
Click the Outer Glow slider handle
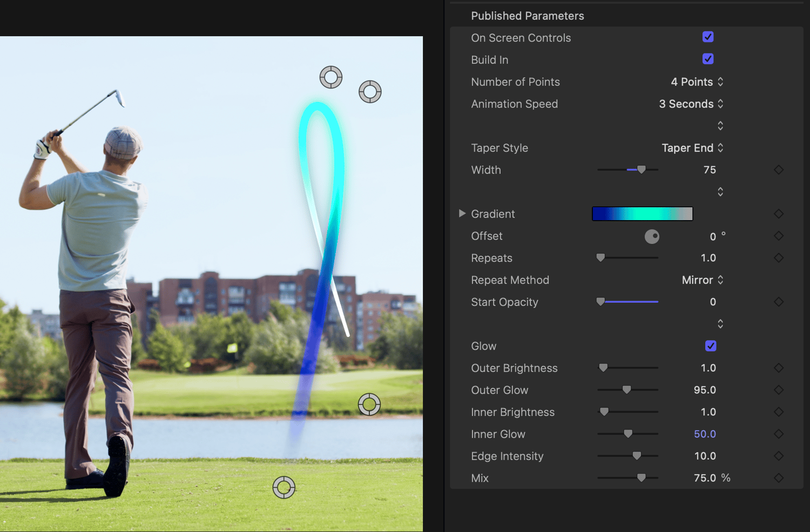[x=626, y=390]
